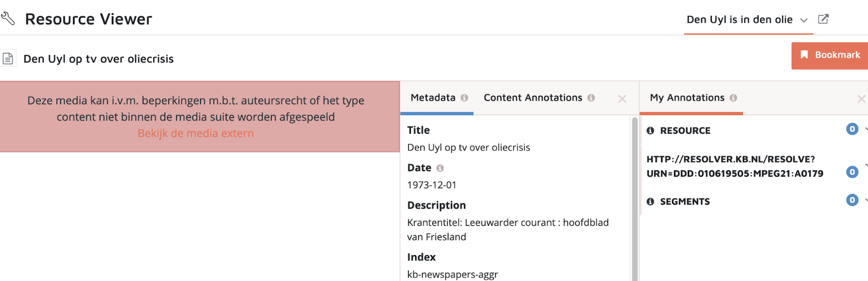Screen dimensions: 868x281
Task: Click the wrench icon beside Resource Viewer
Action: click(8, 19)
